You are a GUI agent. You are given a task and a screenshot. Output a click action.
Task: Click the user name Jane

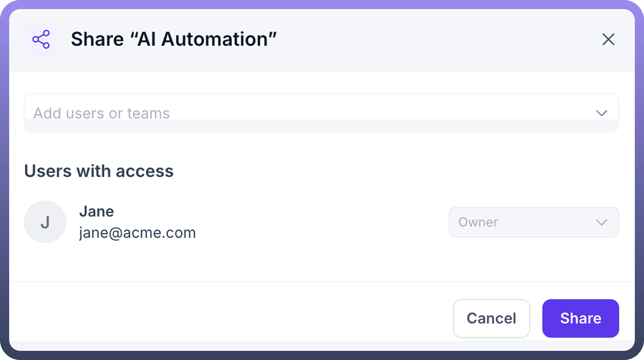(96, 211)
